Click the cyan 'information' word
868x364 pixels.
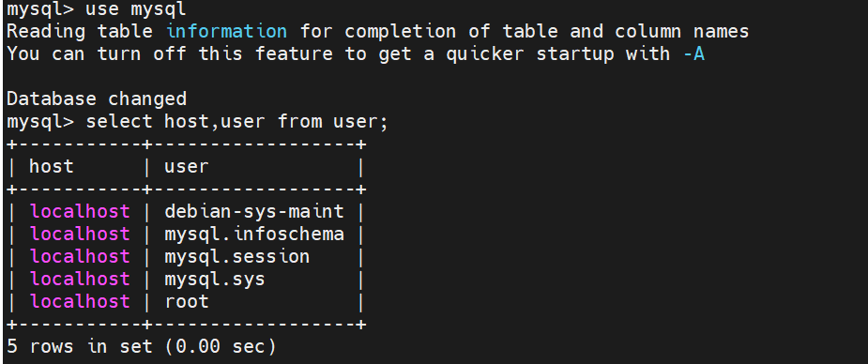click(x=226, y=31)
